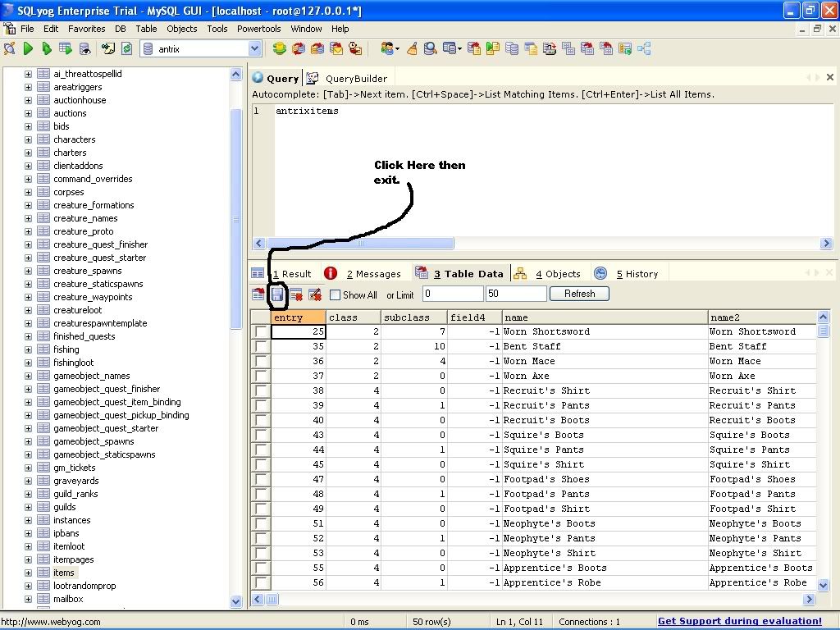
Task: Click the entry column header
Action: (x=298, y=317)
